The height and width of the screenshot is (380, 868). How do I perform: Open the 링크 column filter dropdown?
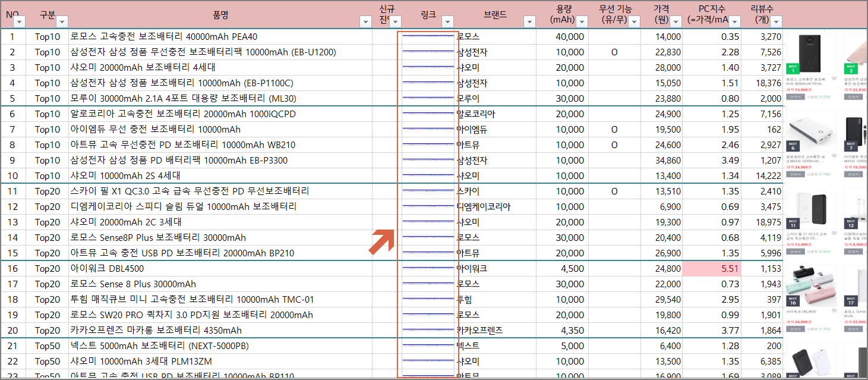coord(447,22)
